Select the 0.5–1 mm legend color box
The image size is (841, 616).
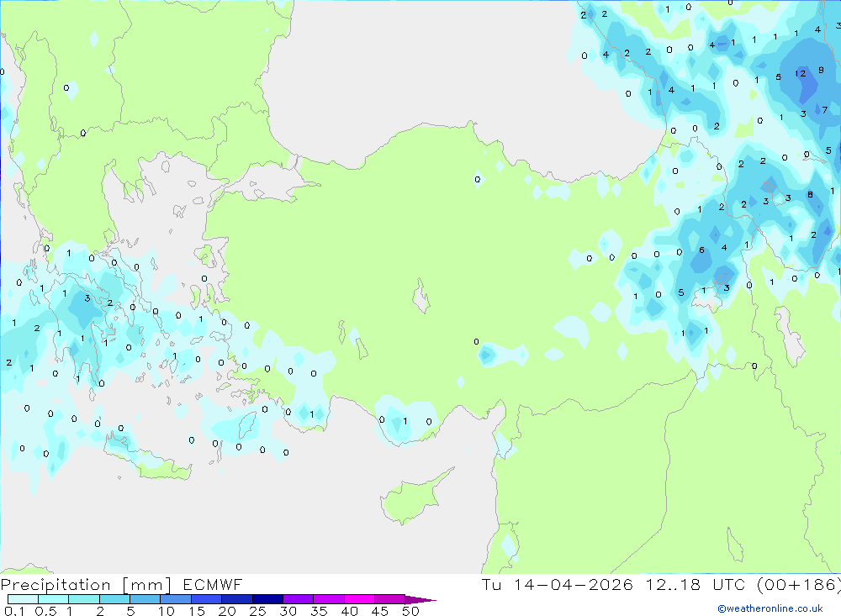(53, 599)
